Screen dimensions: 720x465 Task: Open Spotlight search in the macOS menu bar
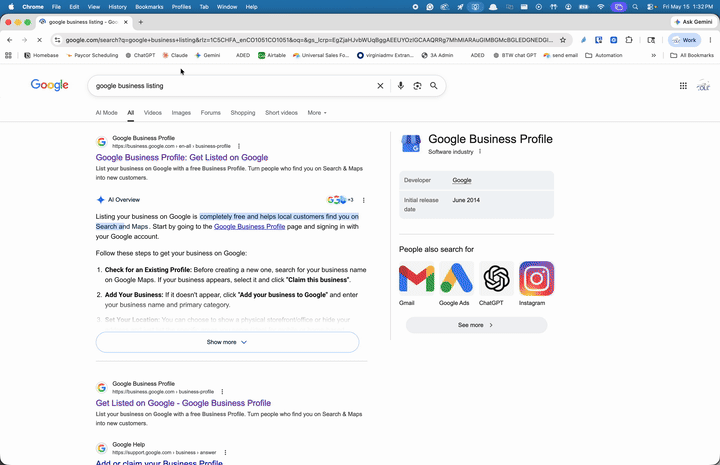[635, 7]
